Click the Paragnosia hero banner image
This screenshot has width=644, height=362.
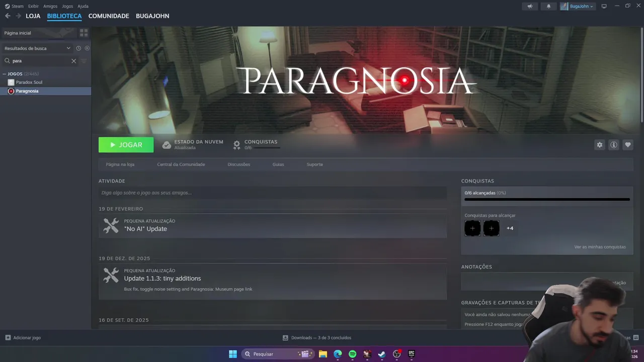(x=366, y=80)
